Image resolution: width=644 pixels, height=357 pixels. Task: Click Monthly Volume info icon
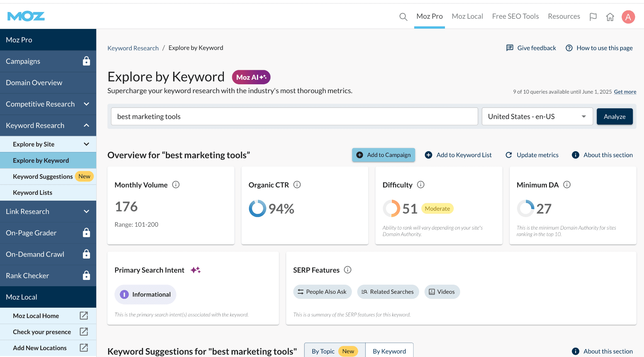176,185
